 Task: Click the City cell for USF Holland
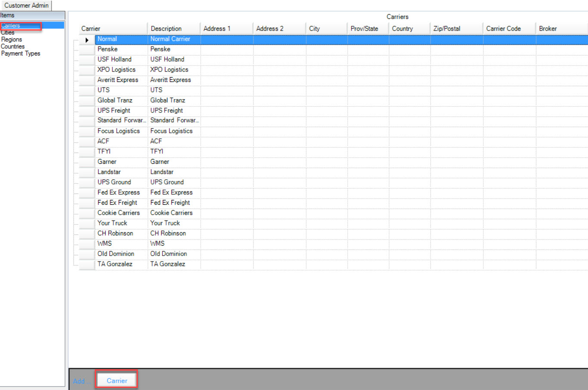point(327,60)
